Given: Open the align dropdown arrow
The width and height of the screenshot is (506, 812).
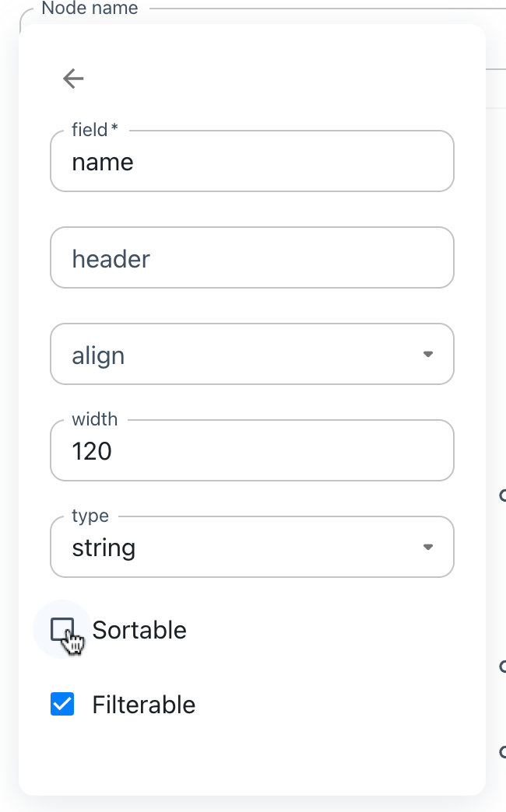Looking at the screenshot, I should (x=427, y=354).
